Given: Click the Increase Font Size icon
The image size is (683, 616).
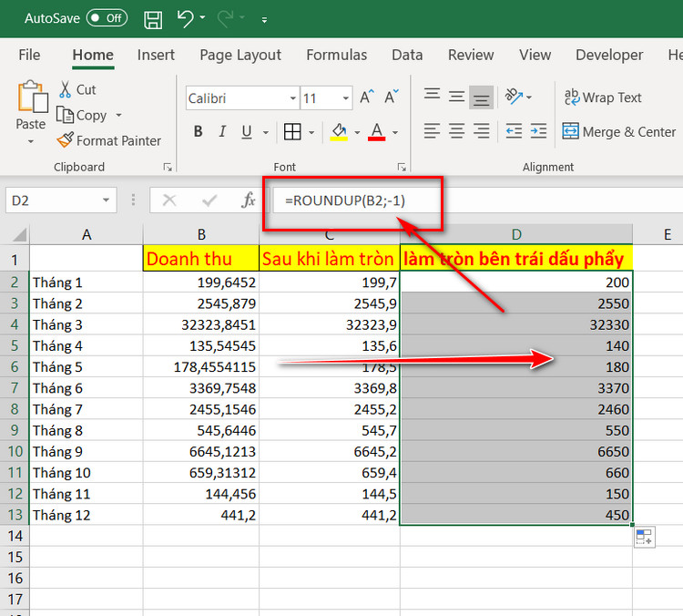Looking at the screenshot, I should click(x=367, y=98).
